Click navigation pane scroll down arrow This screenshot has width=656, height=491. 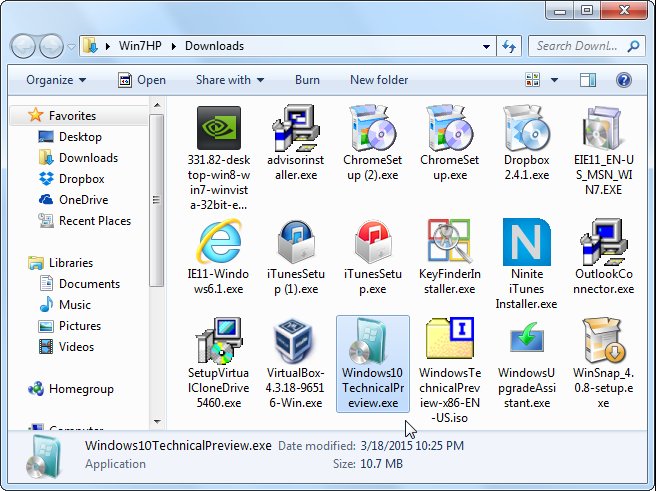[157, 421]
